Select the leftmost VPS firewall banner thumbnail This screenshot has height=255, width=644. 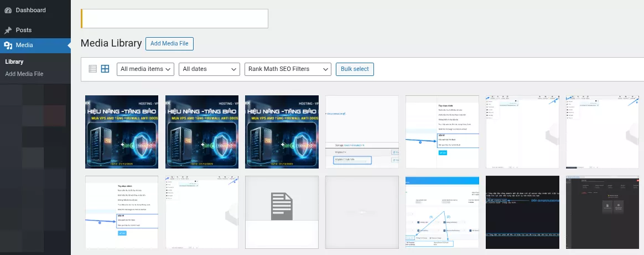click(x=122, y=132)
